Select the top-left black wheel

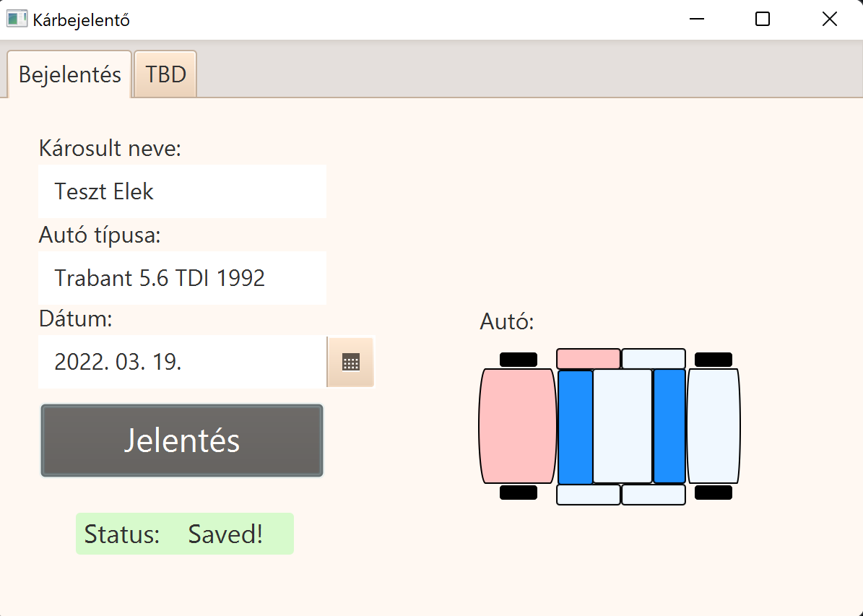[519, 360]
